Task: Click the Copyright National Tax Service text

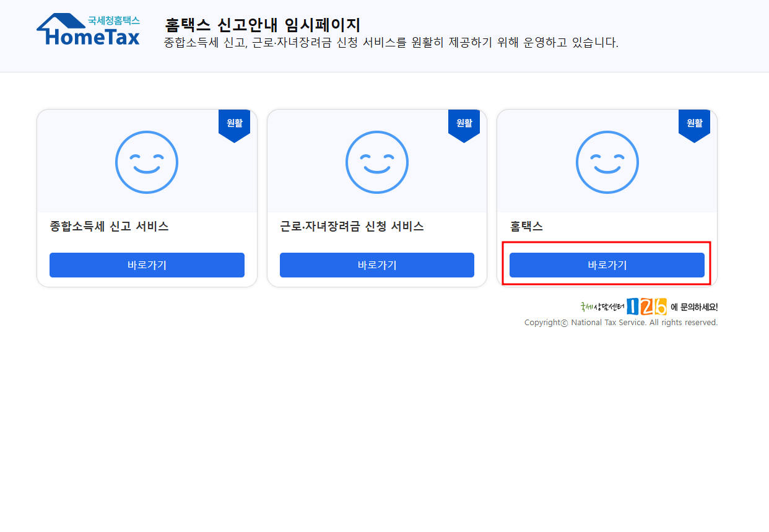Action: click(621, 323)
